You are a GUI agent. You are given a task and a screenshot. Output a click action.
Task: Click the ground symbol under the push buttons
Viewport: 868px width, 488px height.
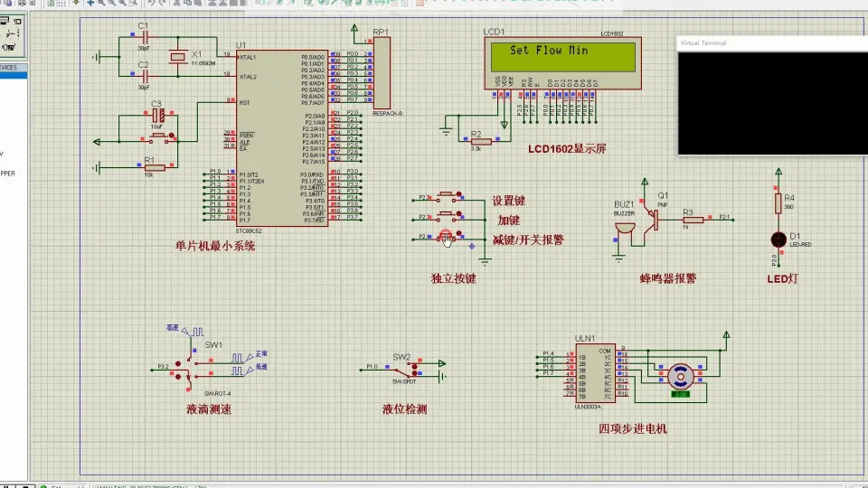point(485,262)
